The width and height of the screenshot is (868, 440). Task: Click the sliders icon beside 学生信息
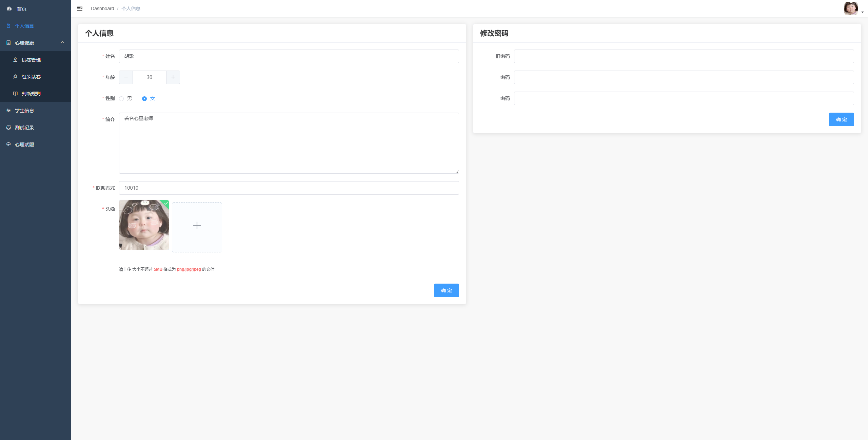pos(8,111)
